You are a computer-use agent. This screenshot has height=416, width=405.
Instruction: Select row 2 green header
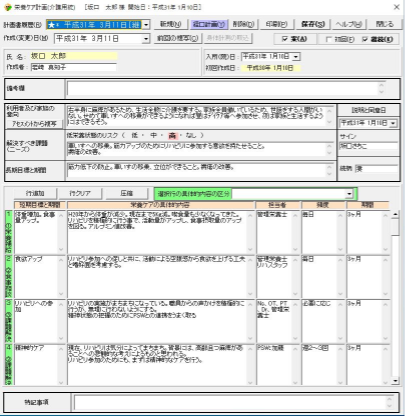(x=9, y=277)
